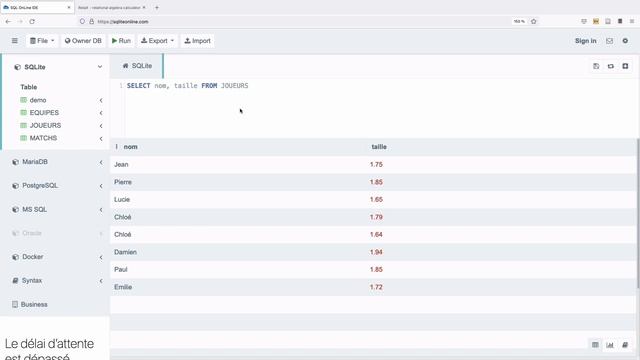Add a new tab with plus icon

[625, 66]
